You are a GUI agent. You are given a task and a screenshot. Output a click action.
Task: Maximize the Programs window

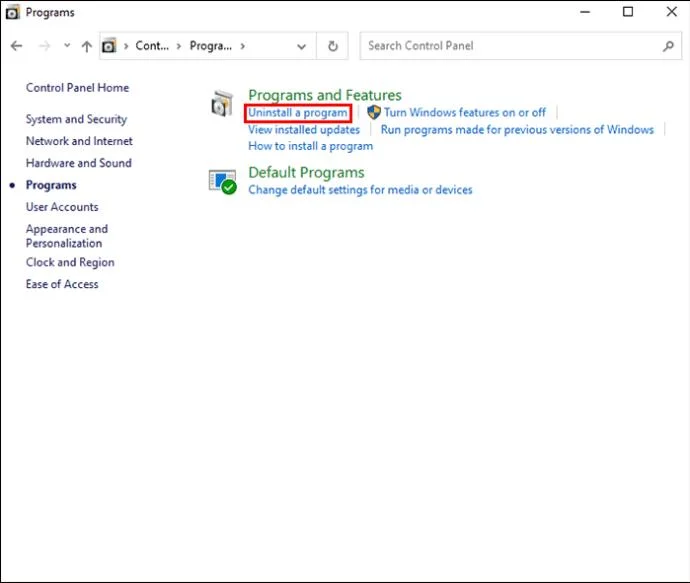(x=628, y=12)
